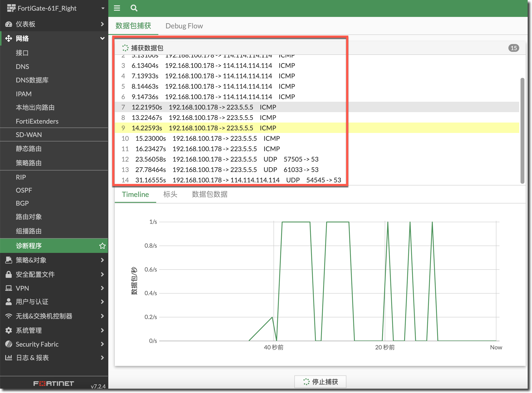
Task: Click the packet list vertical scrollbar
Action: (x=522, y=130)
